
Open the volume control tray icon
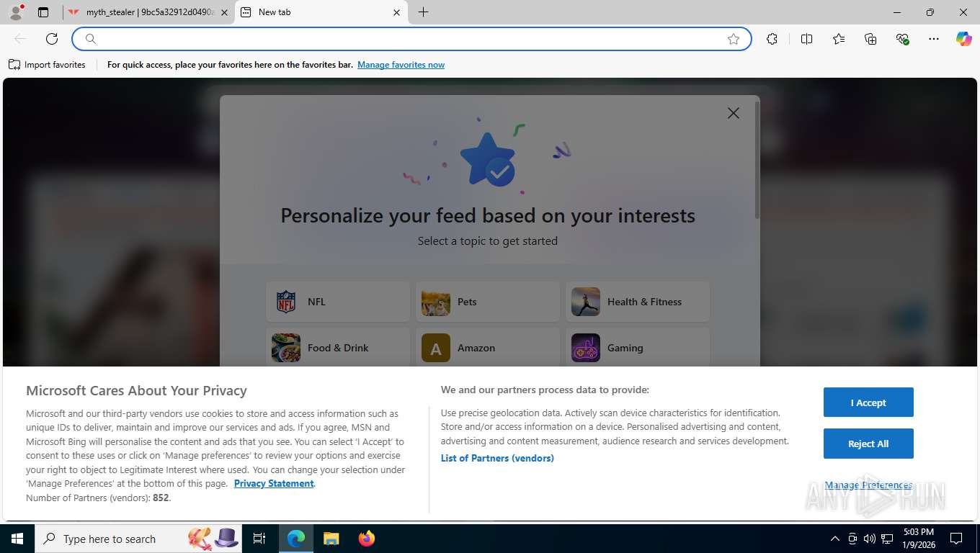point(870,539)
